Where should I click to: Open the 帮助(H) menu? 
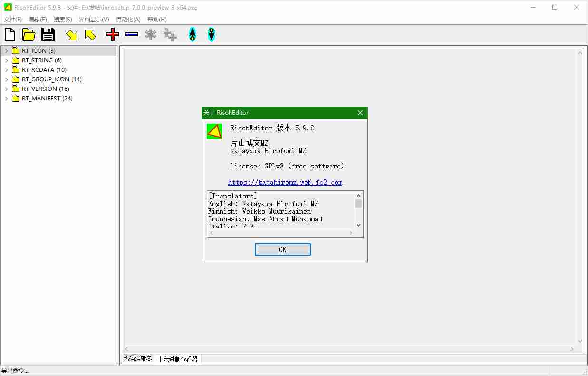[x=157, y=20]
